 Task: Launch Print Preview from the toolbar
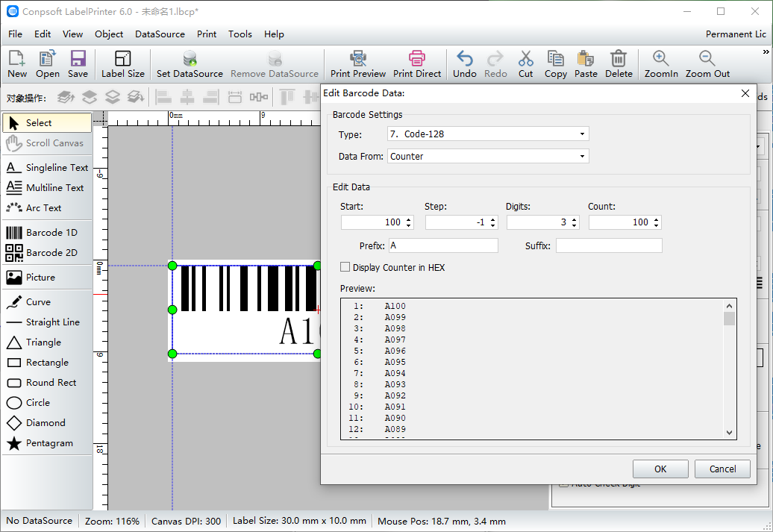pos(358,64)
